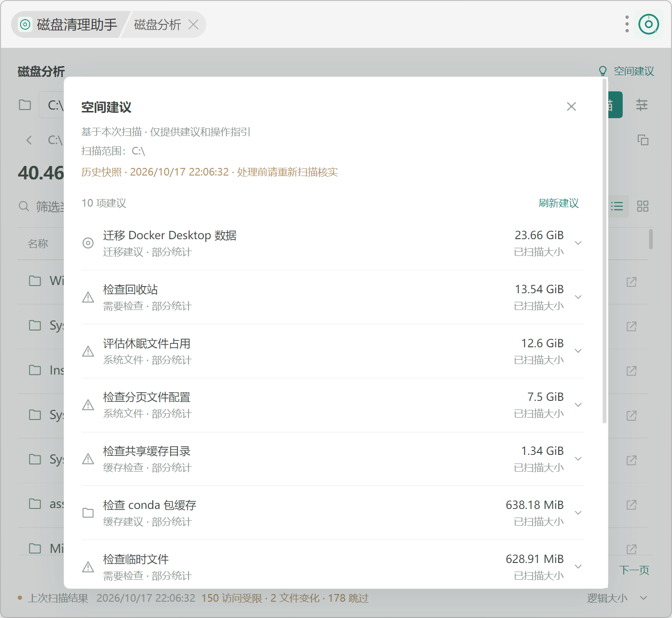Click the warning icon beside 检查回收站

click(88, 297)
